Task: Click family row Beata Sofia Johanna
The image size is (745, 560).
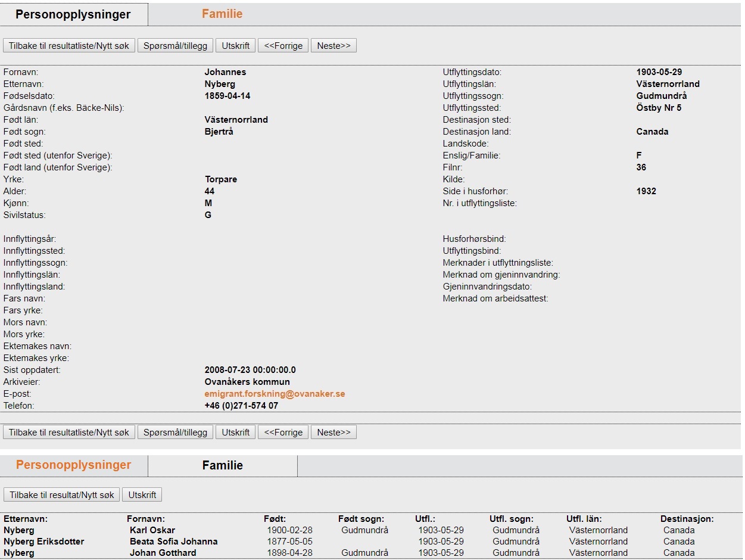Action: click(x=174, y=542)
